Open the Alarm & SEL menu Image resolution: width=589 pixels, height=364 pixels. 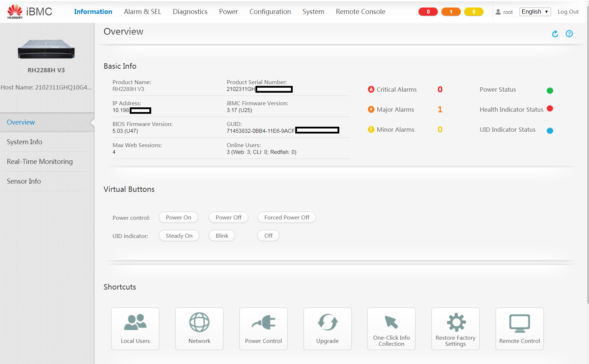[x=143, y=12]
